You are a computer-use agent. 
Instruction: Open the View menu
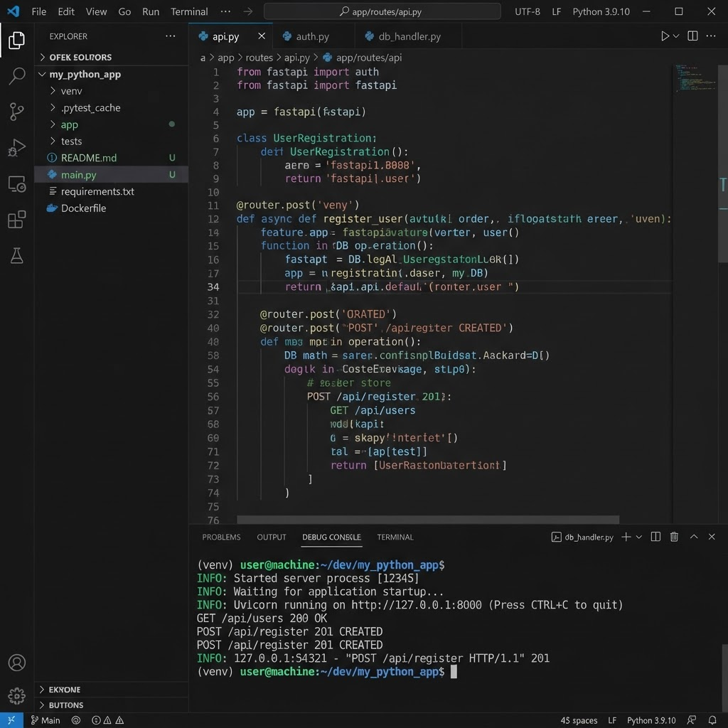96,11
